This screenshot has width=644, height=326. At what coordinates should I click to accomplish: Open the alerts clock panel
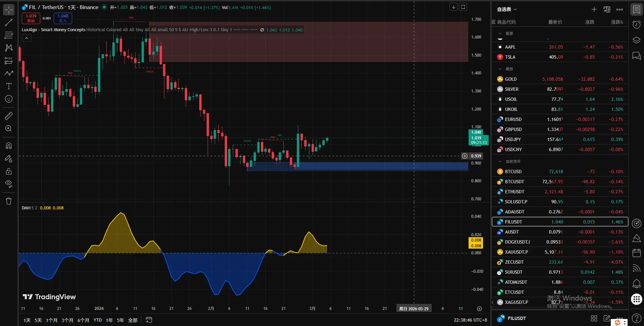pos(636,24)
